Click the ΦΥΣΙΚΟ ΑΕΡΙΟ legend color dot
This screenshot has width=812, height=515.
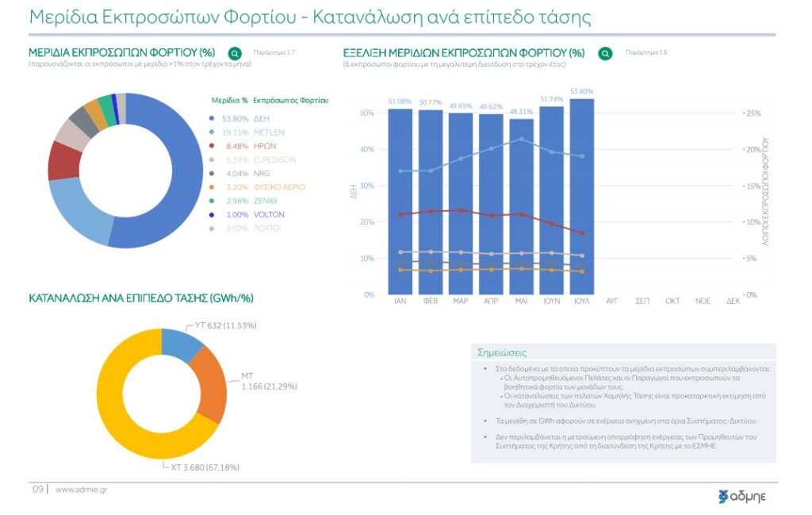pos(211,187)
